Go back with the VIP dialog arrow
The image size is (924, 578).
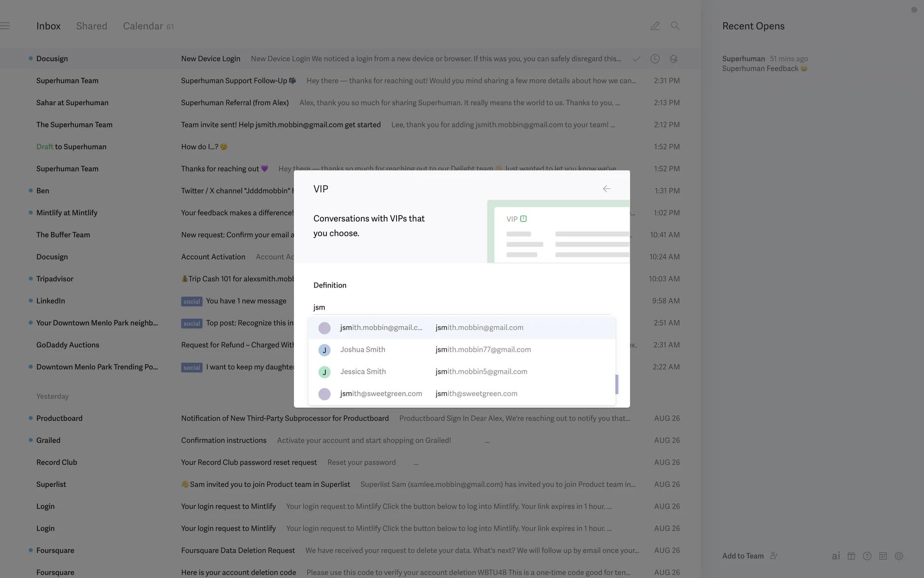coord(606,189)
